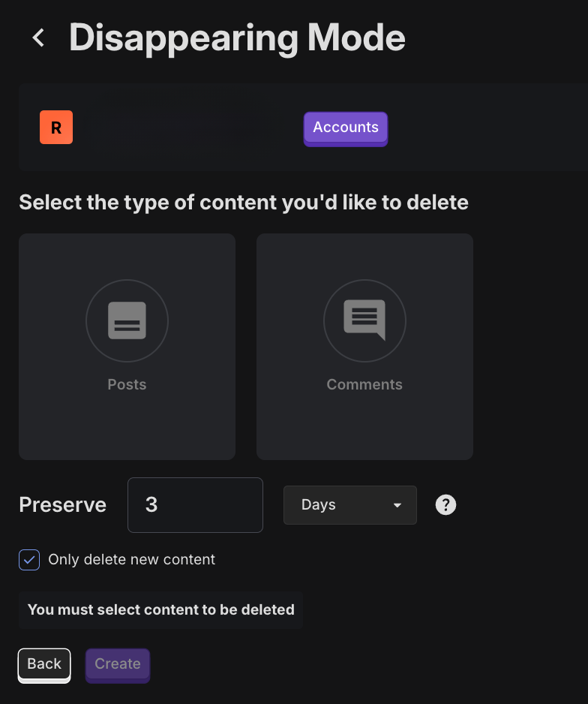Image resolution: width=588 pixels, height=704 pixels.
Task: Click the Back button at bottom
Action: 44,664
